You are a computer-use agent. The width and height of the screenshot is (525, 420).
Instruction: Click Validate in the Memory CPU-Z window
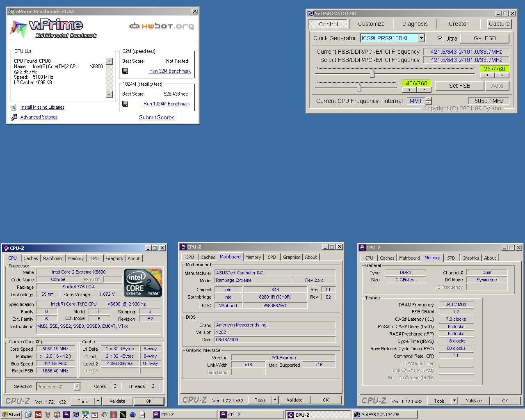point(474,401)
